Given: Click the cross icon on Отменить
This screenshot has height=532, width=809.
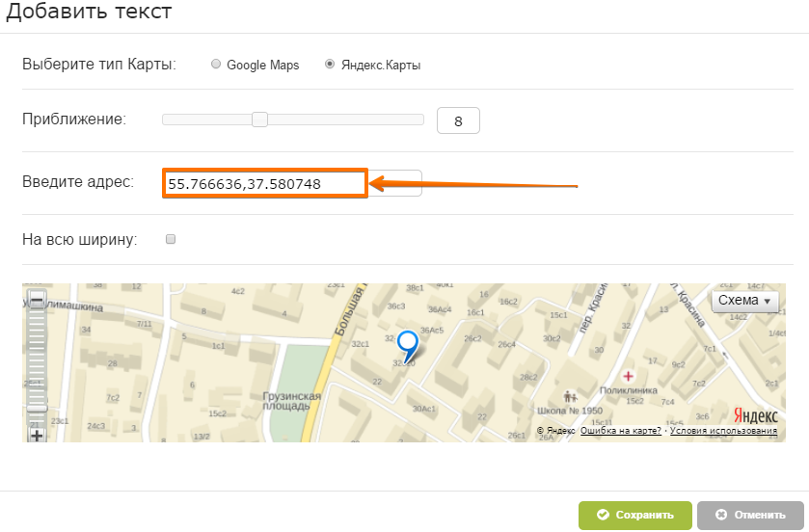Looking at the screenshot, I should (721, 516).
